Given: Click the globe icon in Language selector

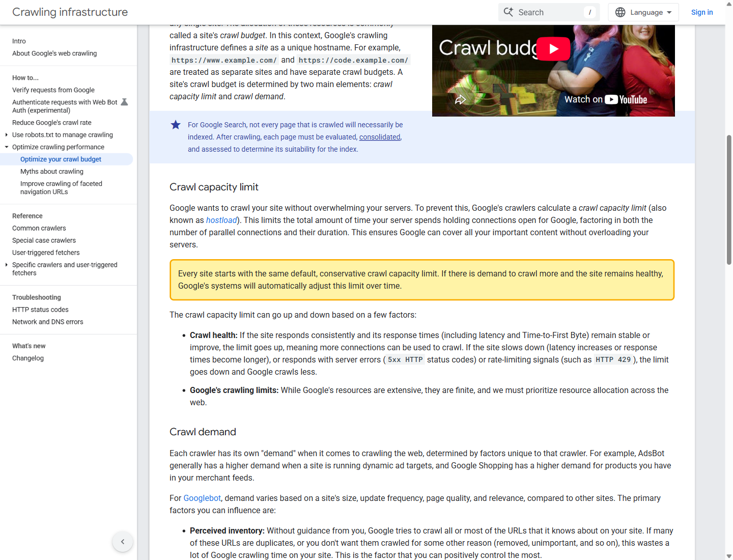Looking at the screenshot, I should pos(620,12).
